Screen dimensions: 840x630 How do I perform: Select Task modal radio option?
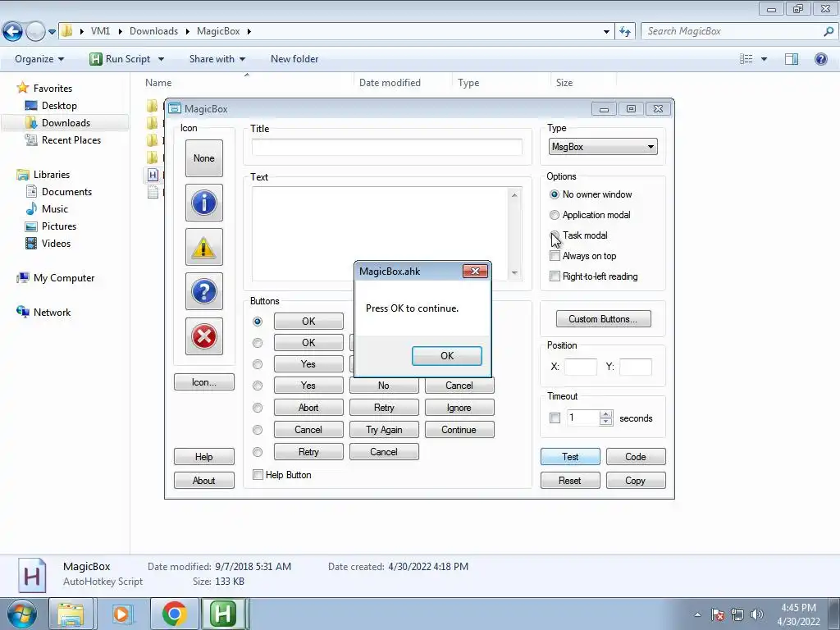tap(555, 235)
